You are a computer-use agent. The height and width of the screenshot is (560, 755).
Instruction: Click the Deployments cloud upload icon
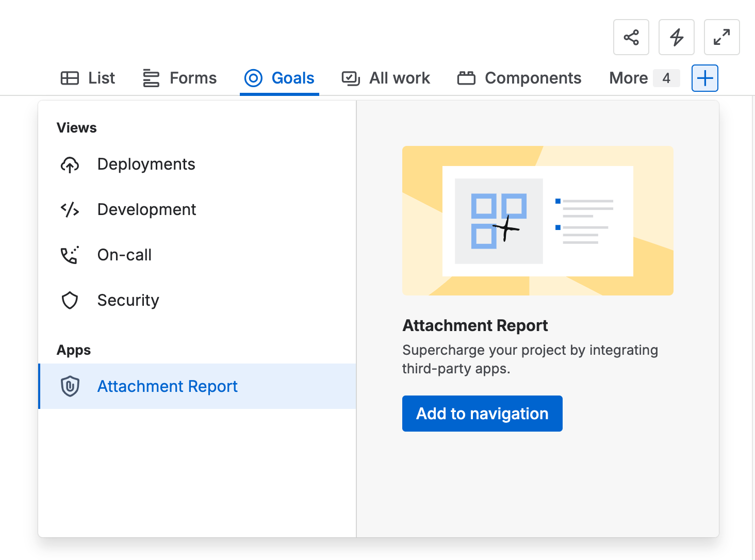click(x=70, y=164)
